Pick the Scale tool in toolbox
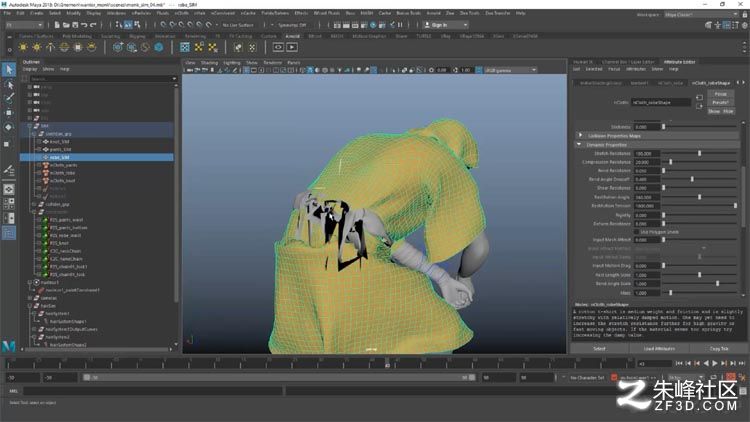 7,144
